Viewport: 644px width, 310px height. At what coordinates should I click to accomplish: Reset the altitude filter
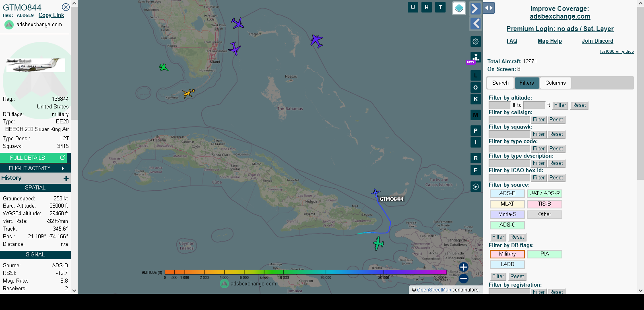tap(579, 105)
